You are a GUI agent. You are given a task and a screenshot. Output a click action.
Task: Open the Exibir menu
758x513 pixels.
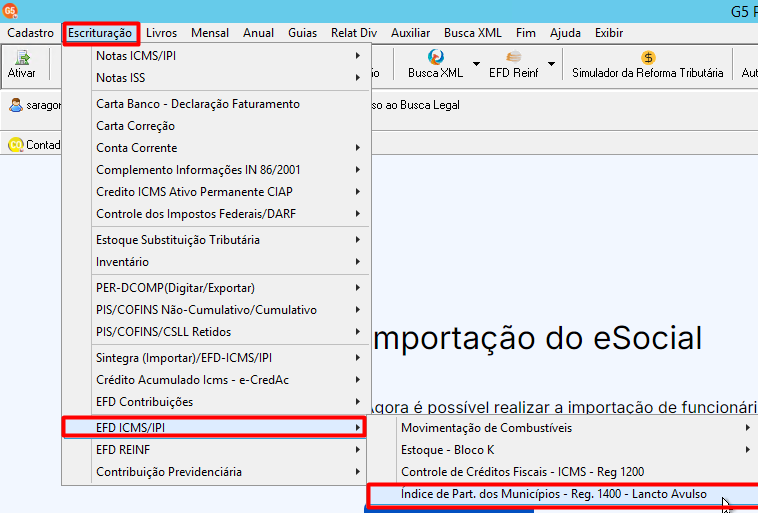(x=609, y=33)
